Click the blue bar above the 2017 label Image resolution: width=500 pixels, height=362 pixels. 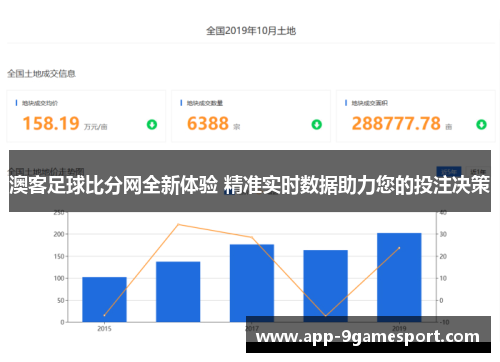point(252,283)
